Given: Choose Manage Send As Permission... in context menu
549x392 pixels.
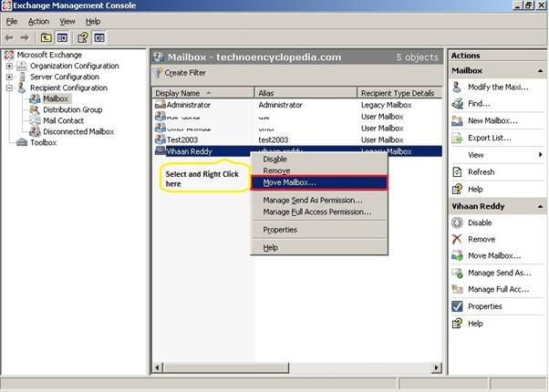Looking at the screenshot, I should tap(319, 201).
